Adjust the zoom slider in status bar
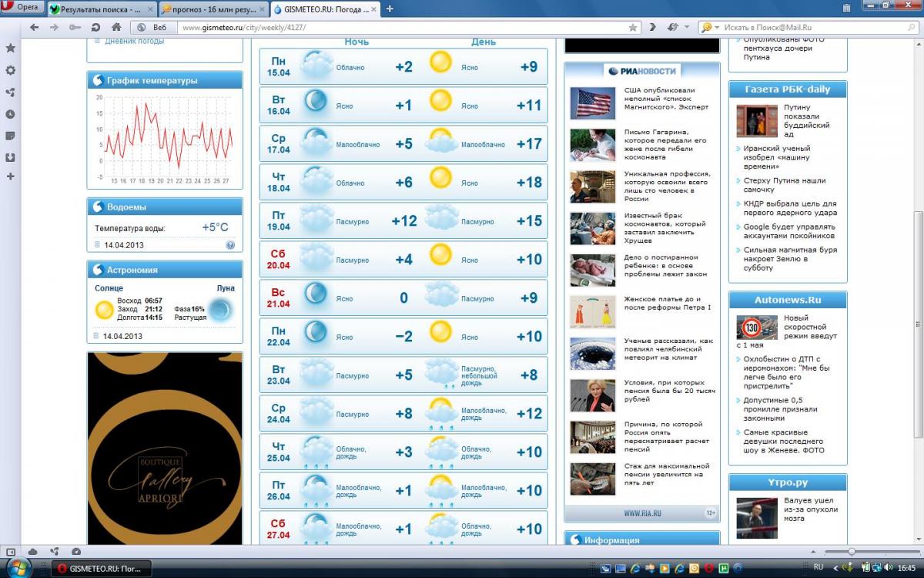Screen dimensions: 924x578 pos(852,552)
